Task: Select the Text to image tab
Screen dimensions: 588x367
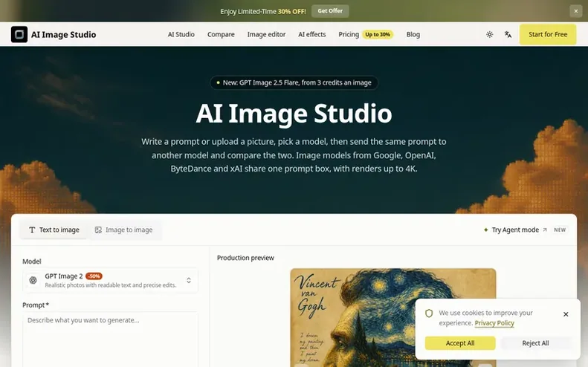Action: [x=54, y=230]
